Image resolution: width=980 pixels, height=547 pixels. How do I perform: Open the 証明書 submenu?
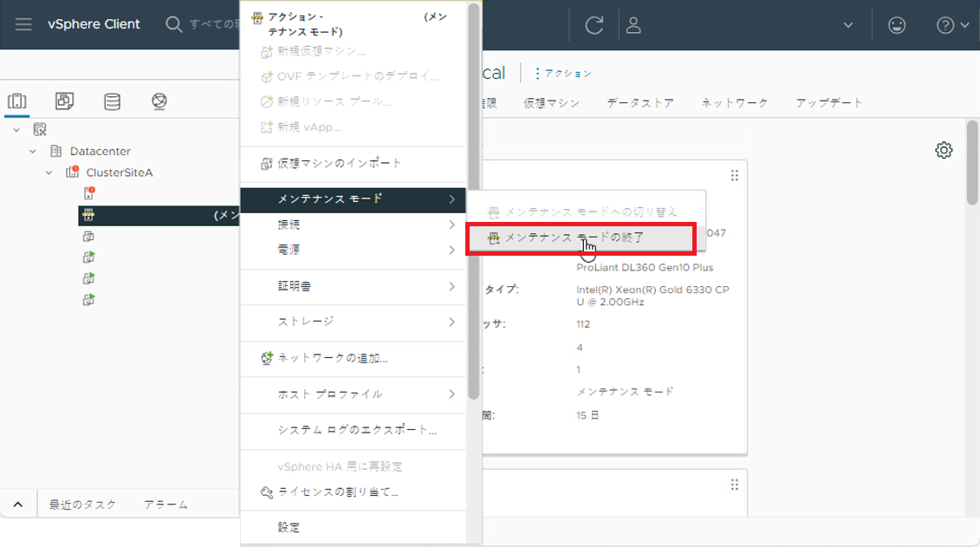click(354, 286)
